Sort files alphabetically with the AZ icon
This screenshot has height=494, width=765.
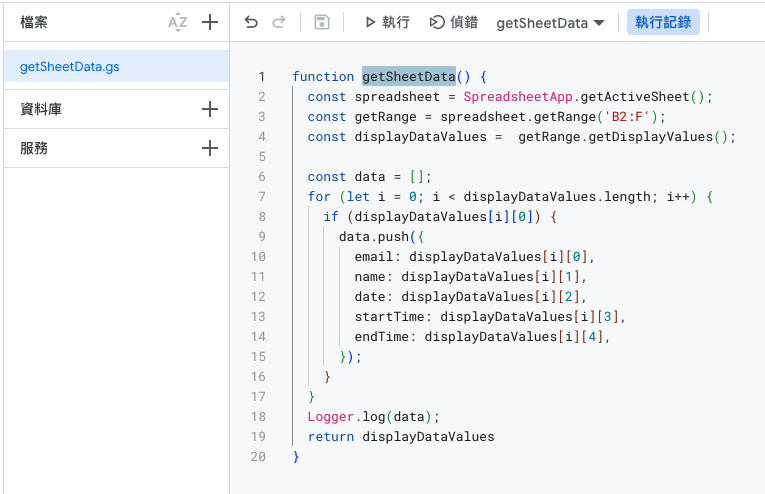(178, 22)
